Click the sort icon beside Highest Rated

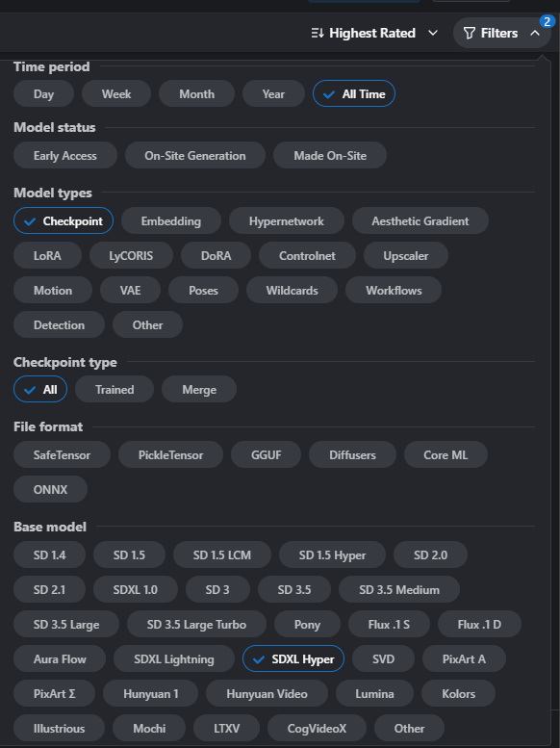point(318,33)
